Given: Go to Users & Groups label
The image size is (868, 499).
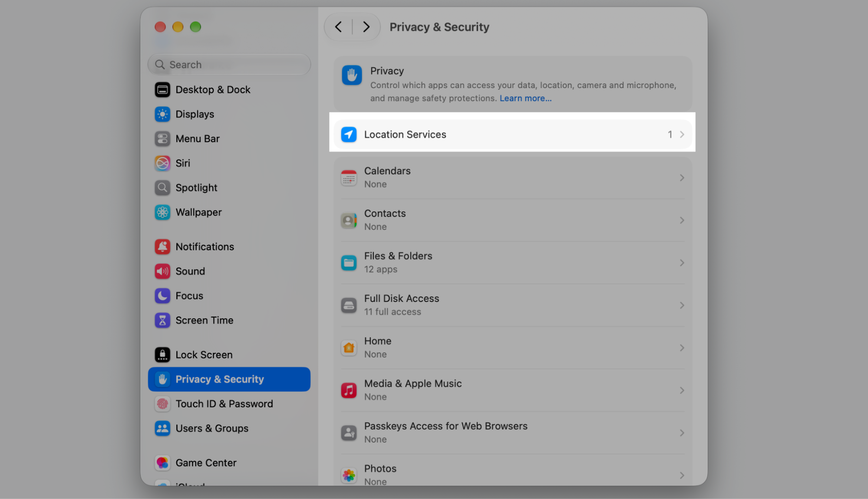Looking at the screenshot, I should click(x=212, y=428).
